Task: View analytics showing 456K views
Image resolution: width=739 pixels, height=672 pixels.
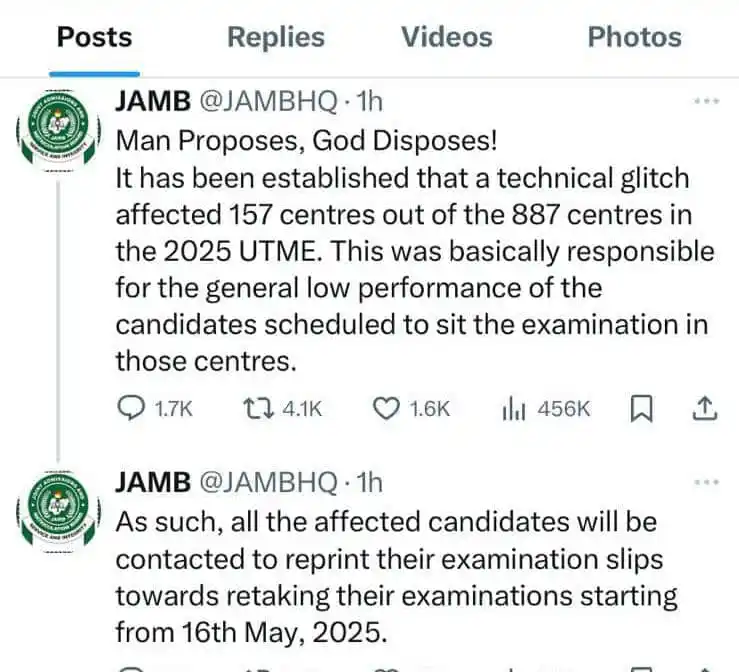Action: pyautogui.click(x=546, y=409)
